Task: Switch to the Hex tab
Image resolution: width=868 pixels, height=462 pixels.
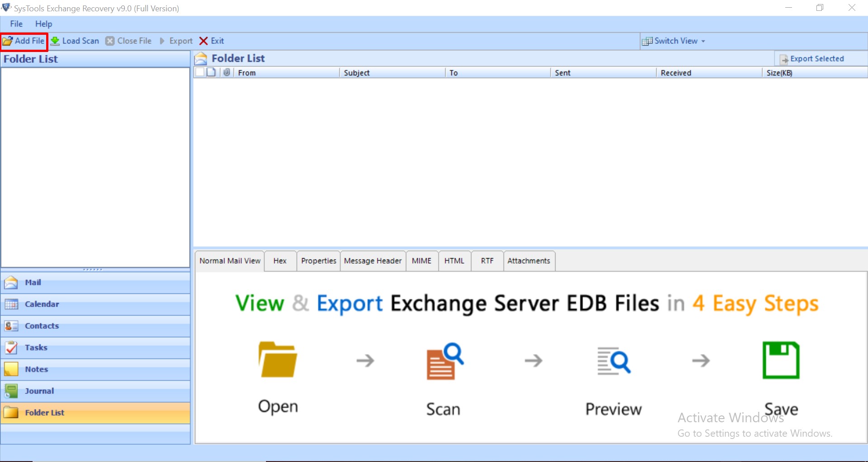Action: point(280,261)
